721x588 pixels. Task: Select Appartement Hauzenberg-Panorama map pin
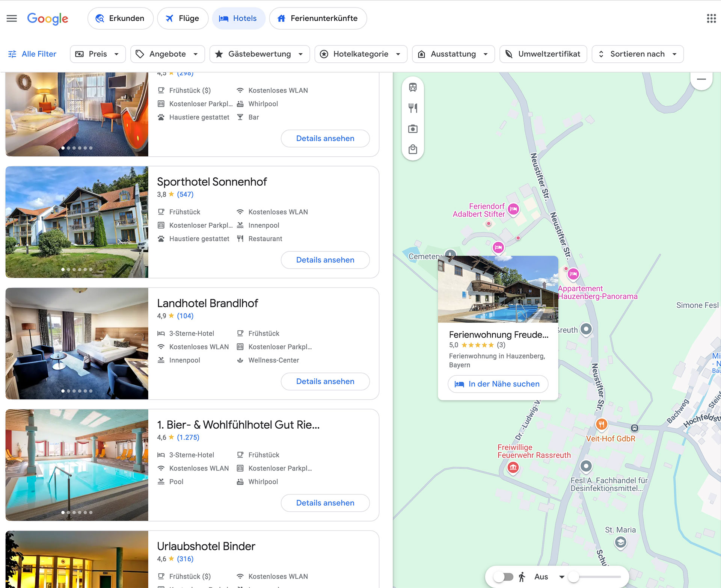573,274
